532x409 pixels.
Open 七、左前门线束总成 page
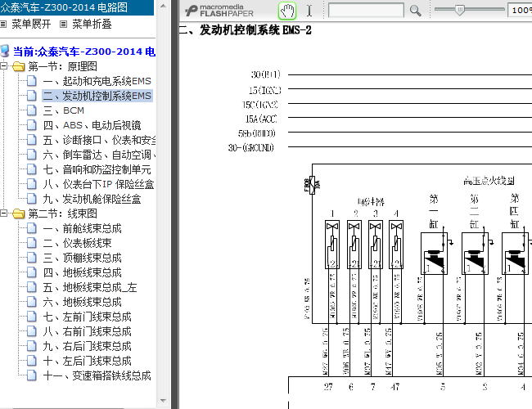coord(88,317)
